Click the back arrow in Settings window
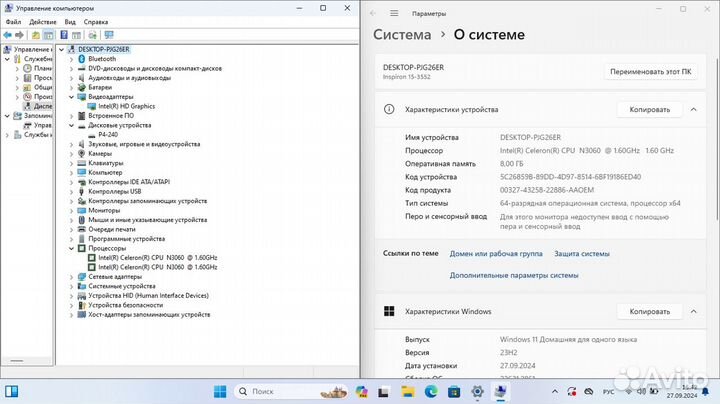The image size is (720, 404). click(x=373, y=13)
